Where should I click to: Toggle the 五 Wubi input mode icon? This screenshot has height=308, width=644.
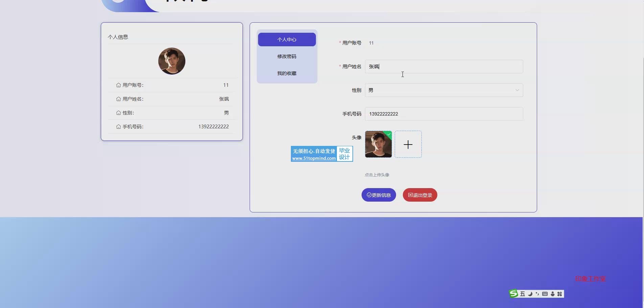pyautogui.click(x=523, y=294)
